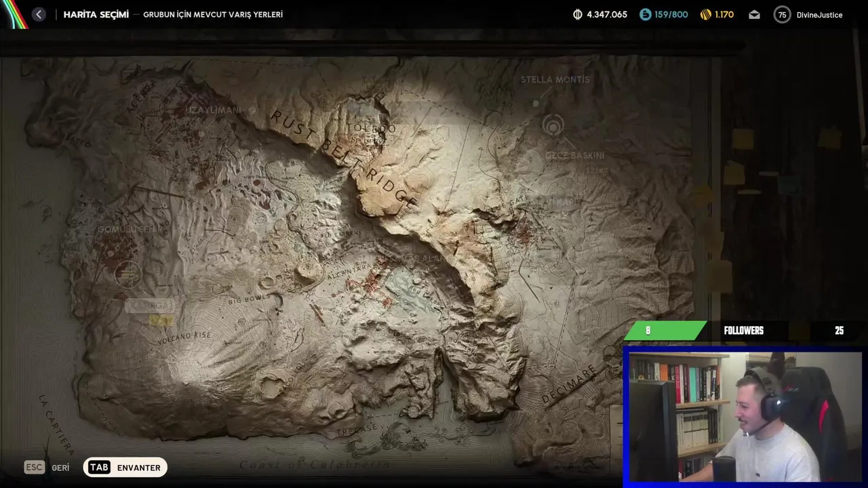Open inventory with TAB Envanter button
Image resolution: width=868 pixels, height=488 pixels.
(x=125, y=468)
